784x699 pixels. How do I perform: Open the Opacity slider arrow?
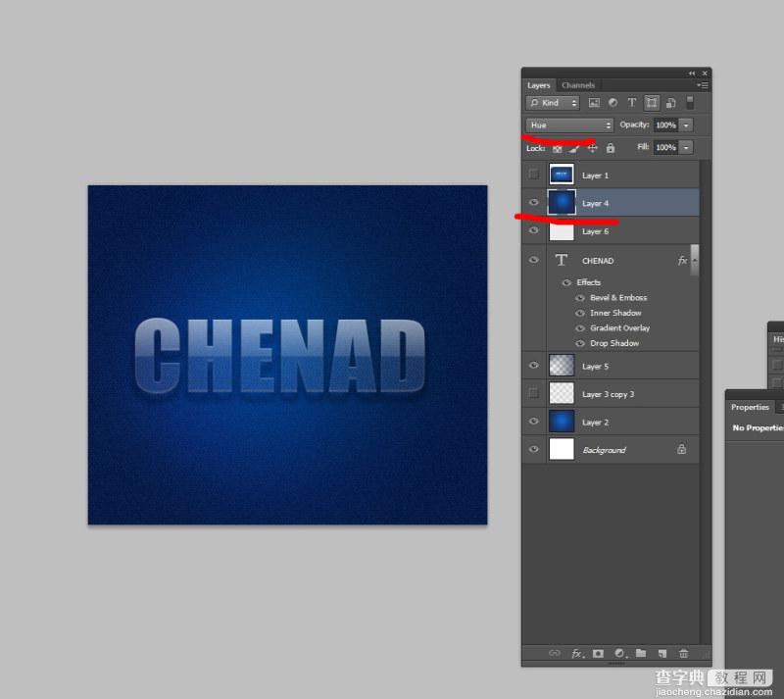(687, 125)
